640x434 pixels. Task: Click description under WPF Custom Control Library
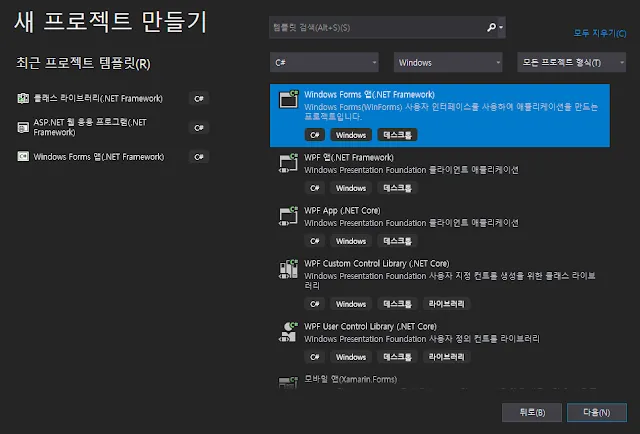click(450, 281)
